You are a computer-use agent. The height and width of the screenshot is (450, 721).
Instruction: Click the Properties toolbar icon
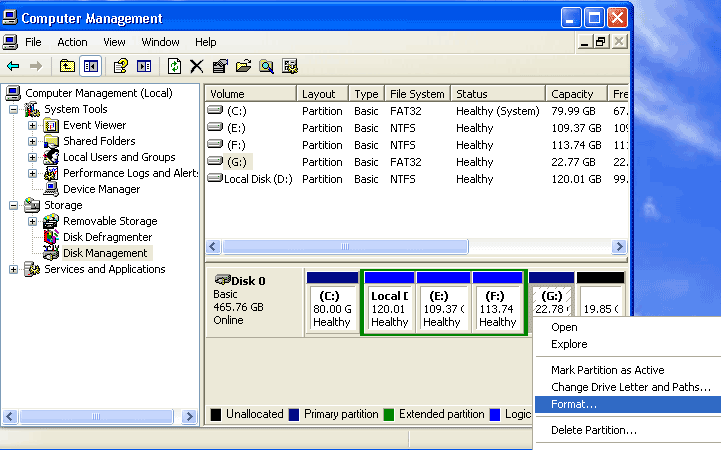[220, 67]
